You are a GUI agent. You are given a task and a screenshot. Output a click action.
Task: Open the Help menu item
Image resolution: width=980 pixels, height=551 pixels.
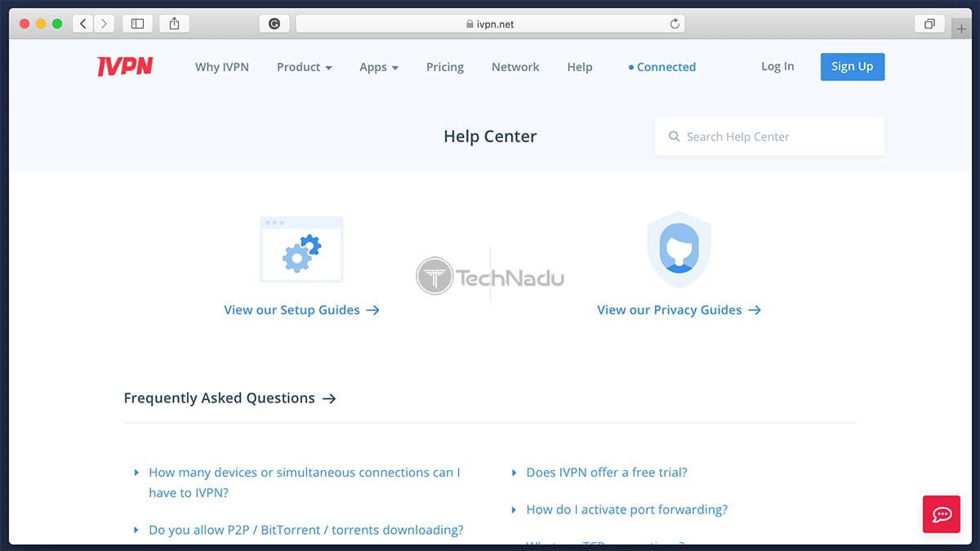[x=580, y=67]
